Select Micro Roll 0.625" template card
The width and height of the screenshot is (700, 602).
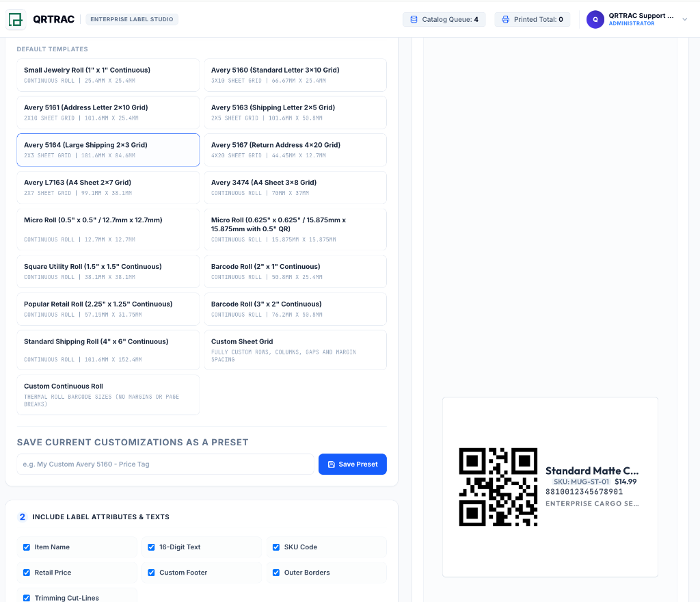295,230
